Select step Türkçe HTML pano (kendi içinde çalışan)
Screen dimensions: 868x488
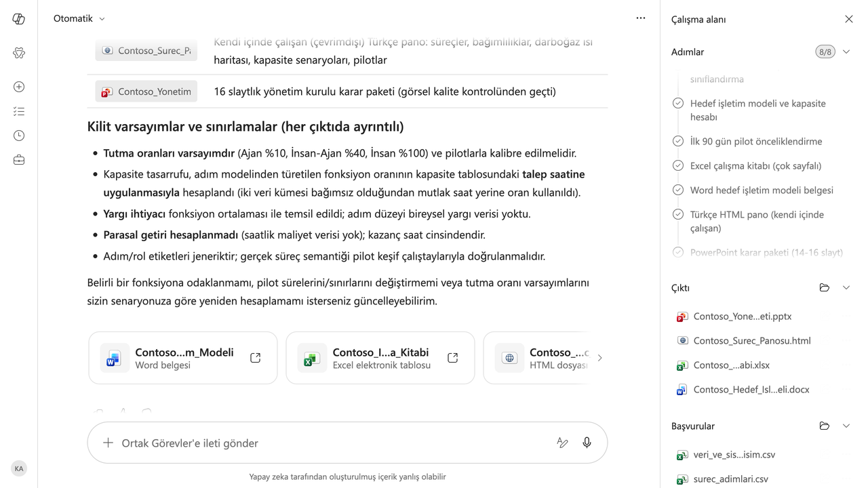coord(757,222)
